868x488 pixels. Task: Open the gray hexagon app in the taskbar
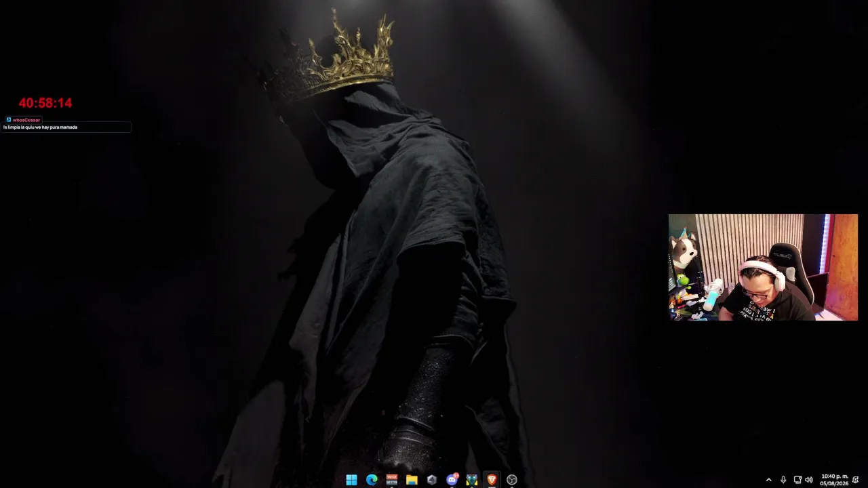coord(432,480)
